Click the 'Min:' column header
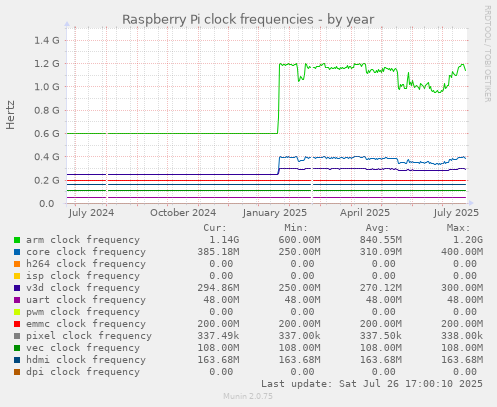The width and height of the screenshot is (497, 407). [296, 228]
